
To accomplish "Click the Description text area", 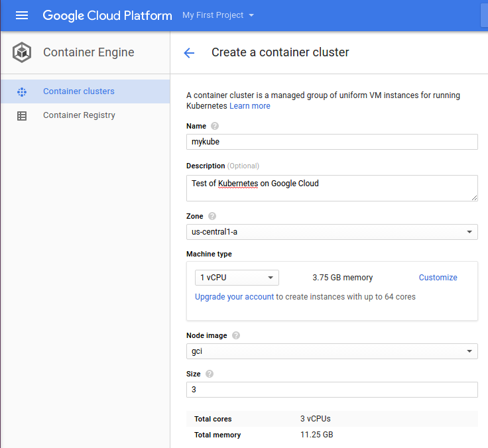I will (332, 188).
